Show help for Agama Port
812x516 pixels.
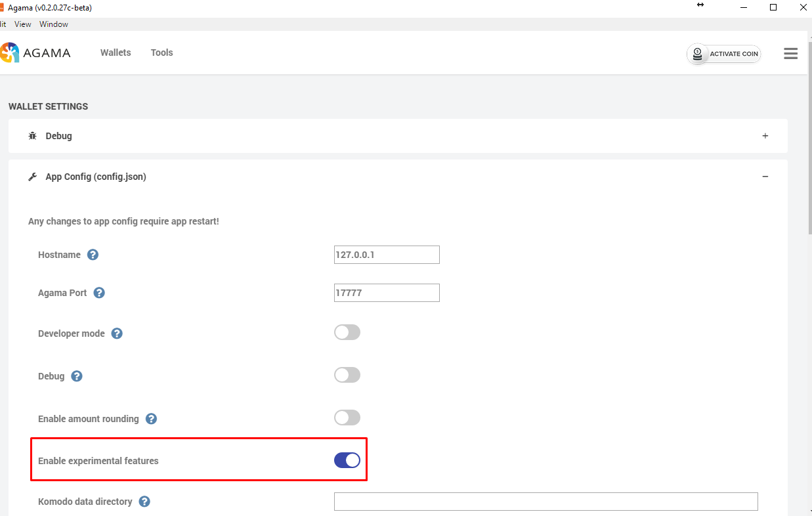(x=99, y=293)
